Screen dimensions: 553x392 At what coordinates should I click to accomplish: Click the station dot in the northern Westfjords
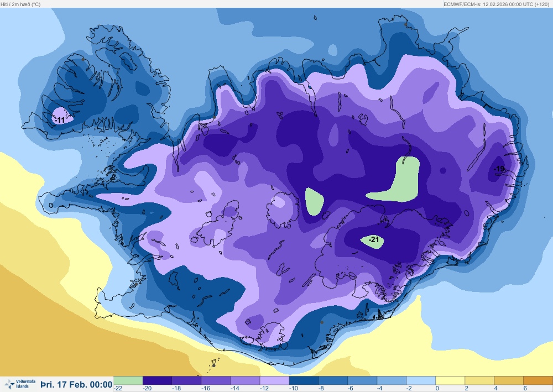tap(83, 59)
